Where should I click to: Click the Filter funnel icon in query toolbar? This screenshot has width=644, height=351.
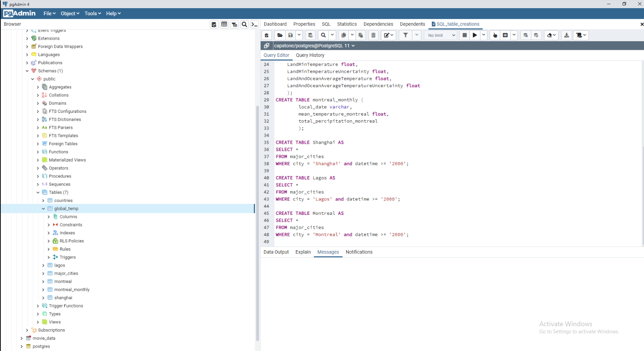(x=405, y=35)
